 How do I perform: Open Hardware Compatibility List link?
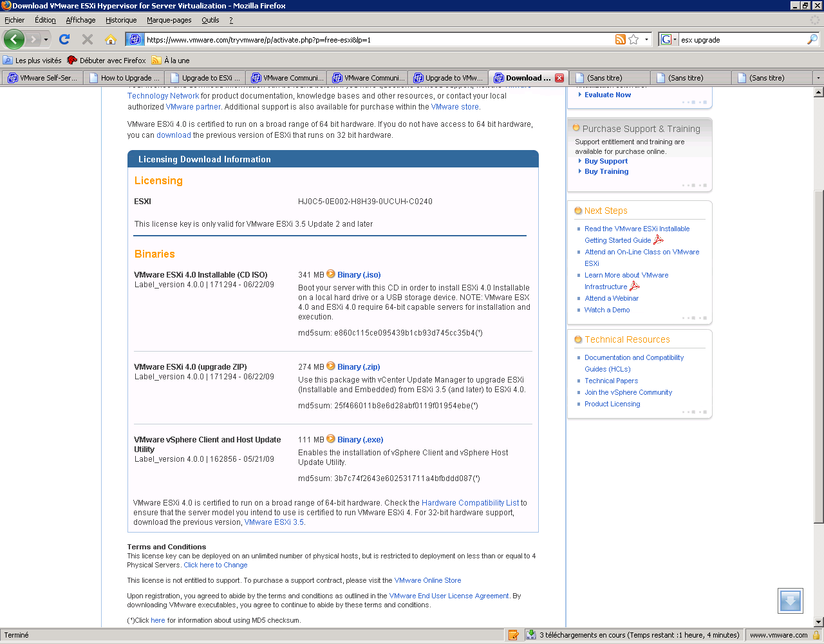point(470,503)
